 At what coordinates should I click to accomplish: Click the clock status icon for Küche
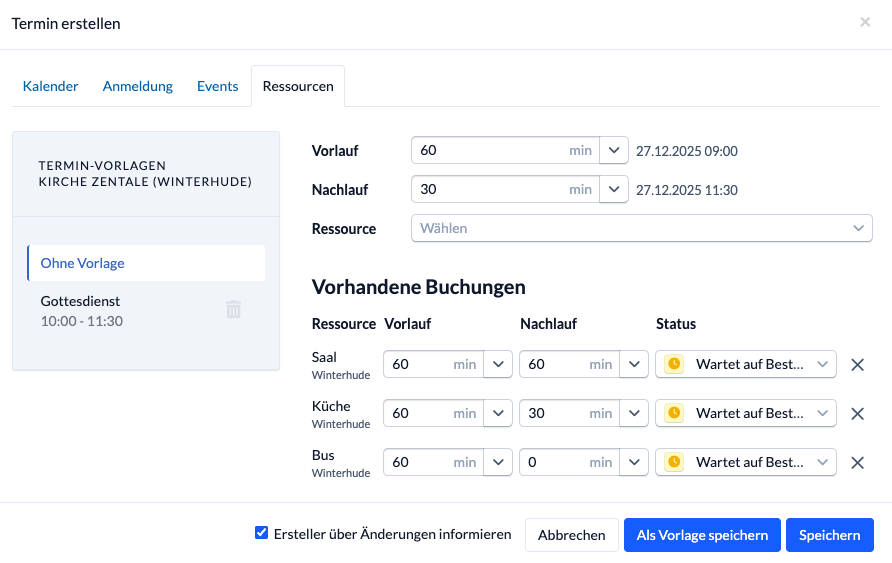click(x=674, y=413)
